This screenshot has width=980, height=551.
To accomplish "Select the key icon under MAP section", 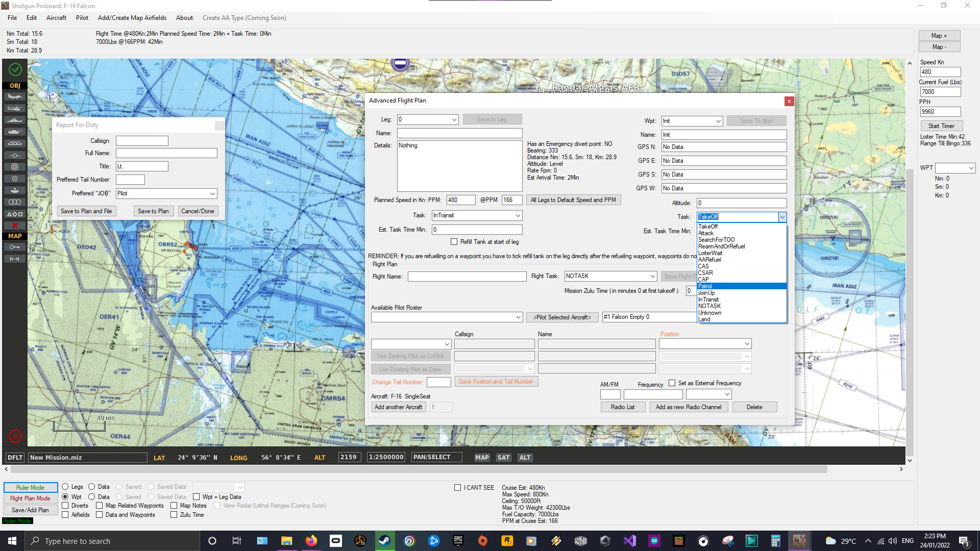I will (14, 246).
